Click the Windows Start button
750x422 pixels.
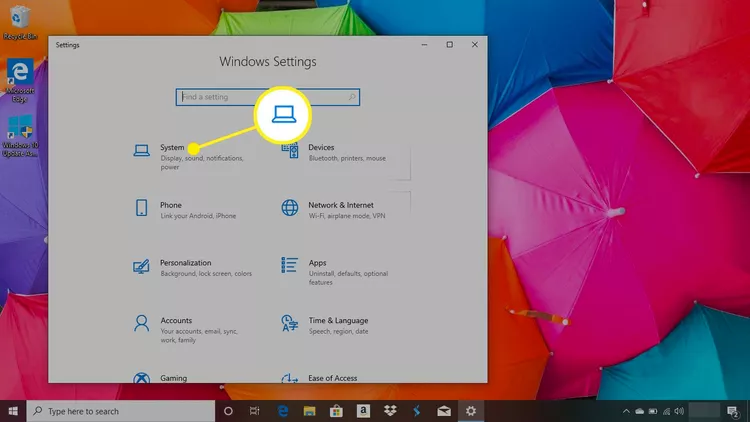pos(13,411)
